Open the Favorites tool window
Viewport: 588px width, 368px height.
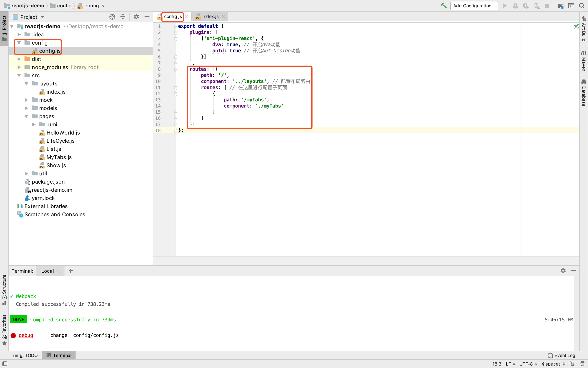(4, 330)
